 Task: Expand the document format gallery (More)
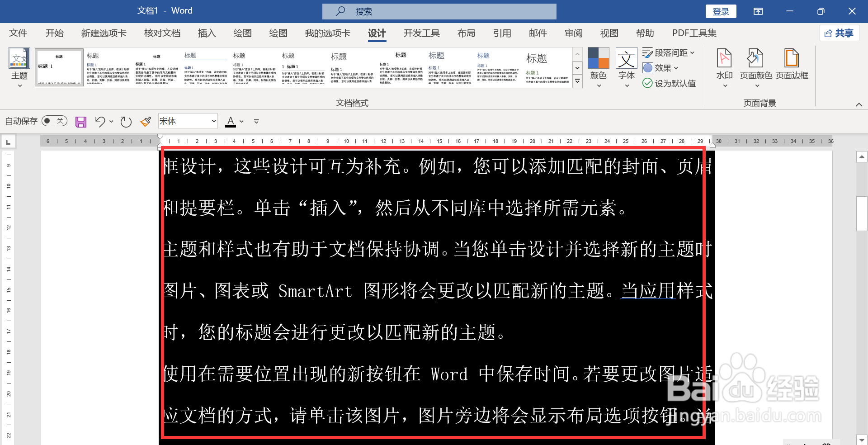(577, 81)
